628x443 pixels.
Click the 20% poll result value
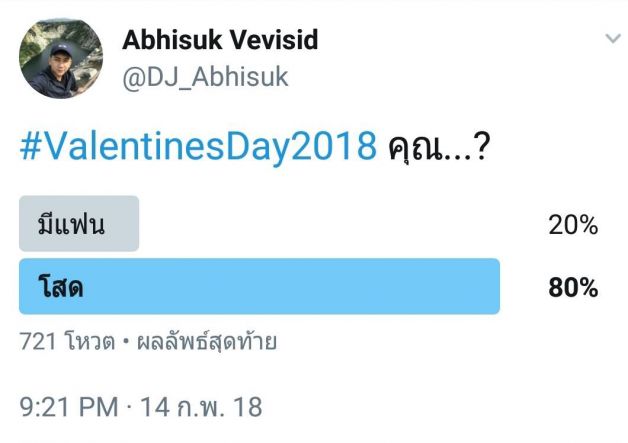click(x=573, y=225)
